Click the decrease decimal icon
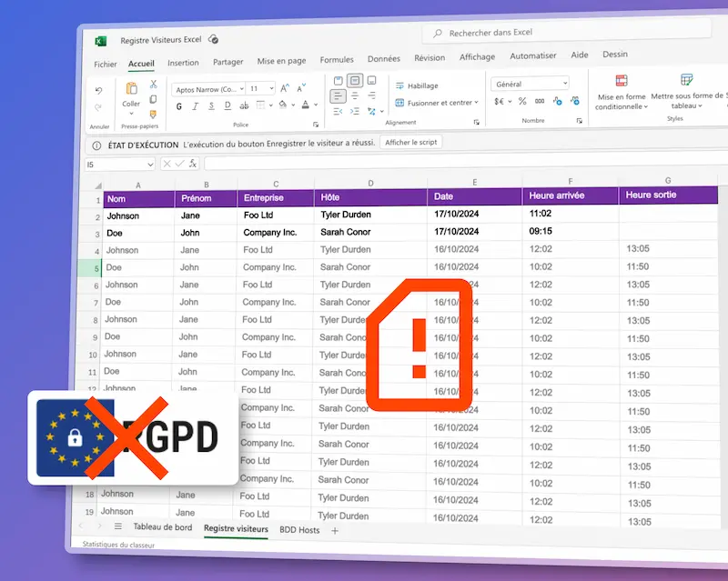 coord(575,100)
